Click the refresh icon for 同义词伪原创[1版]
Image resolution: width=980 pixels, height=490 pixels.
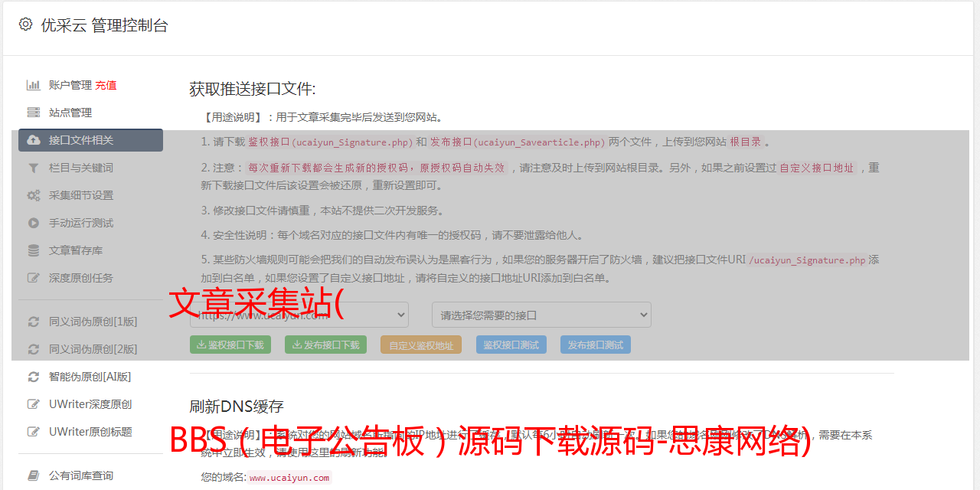tap(34, 322)
